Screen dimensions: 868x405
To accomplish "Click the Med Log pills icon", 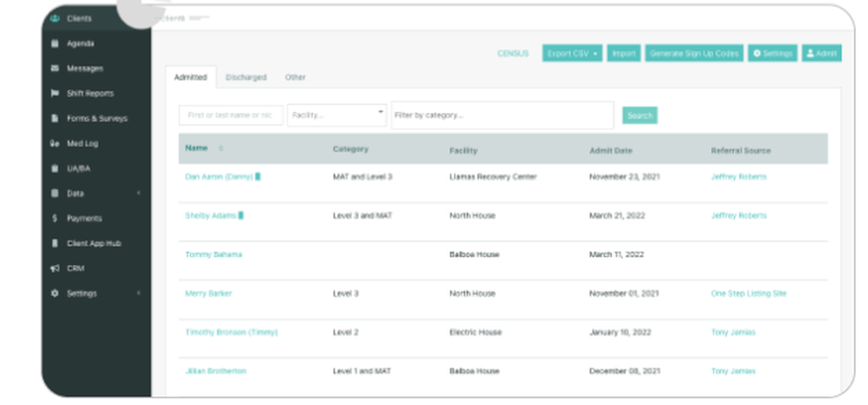I will [54, 143].
